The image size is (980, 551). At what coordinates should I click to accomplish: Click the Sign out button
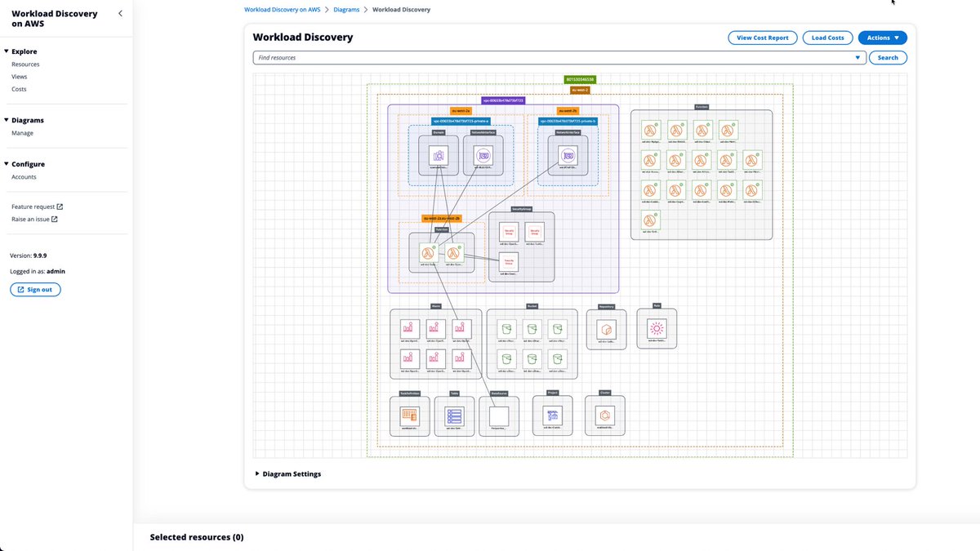pos(35,289)
